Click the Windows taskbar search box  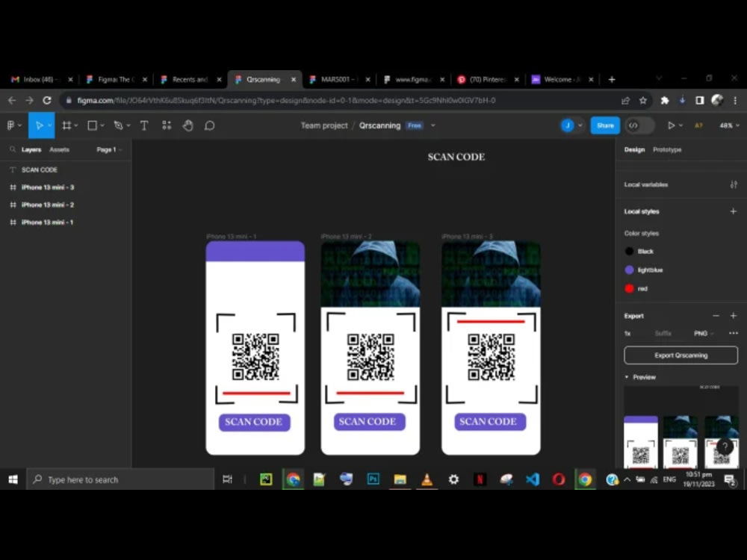[x=120, y=479]
